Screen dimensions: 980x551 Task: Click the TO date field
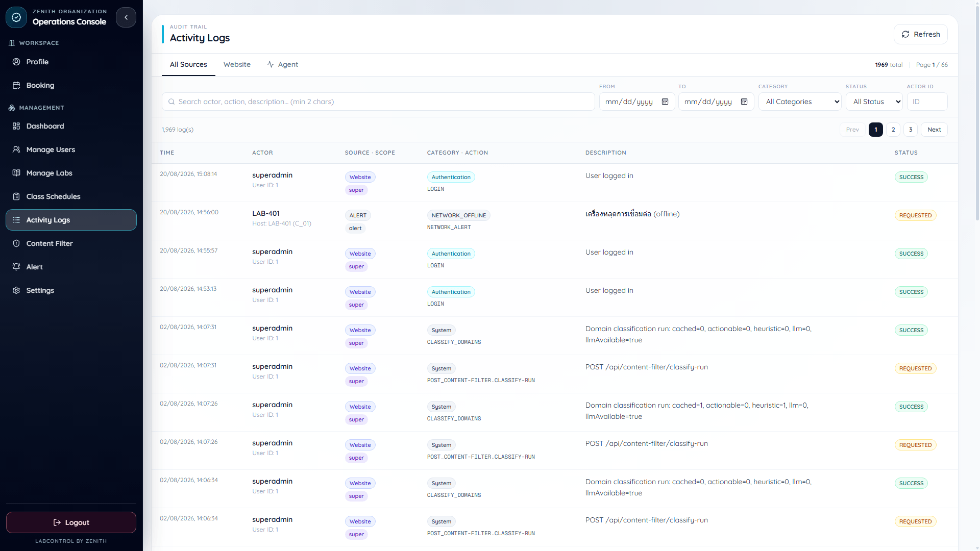point(716,102)
